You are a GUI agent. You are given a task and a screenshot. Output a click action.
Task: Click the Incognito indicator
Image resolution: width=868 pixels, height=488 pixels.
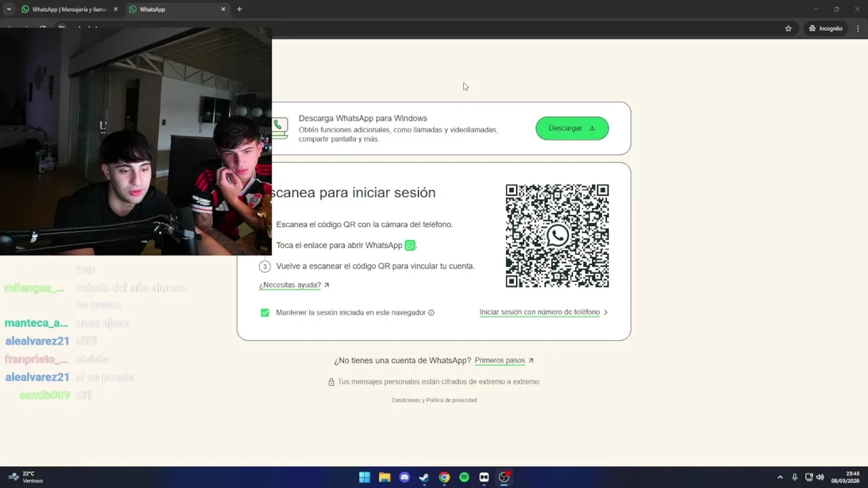point(825,28)
